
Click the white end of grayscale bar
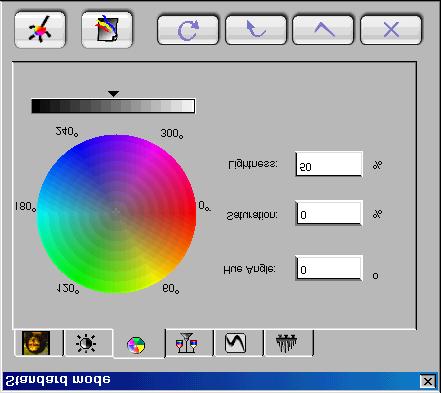click(x=189, y=106)
